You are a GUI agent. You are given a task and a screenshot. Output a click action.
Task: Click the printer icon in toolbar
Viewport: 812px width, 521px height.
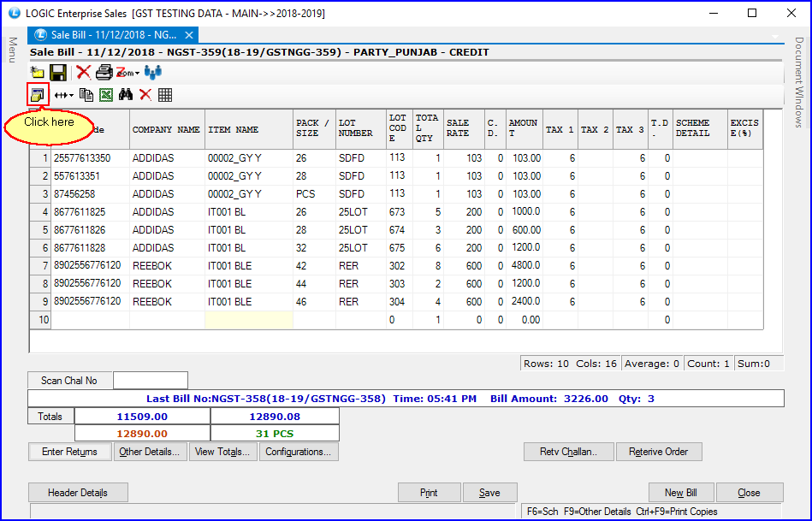104,73
